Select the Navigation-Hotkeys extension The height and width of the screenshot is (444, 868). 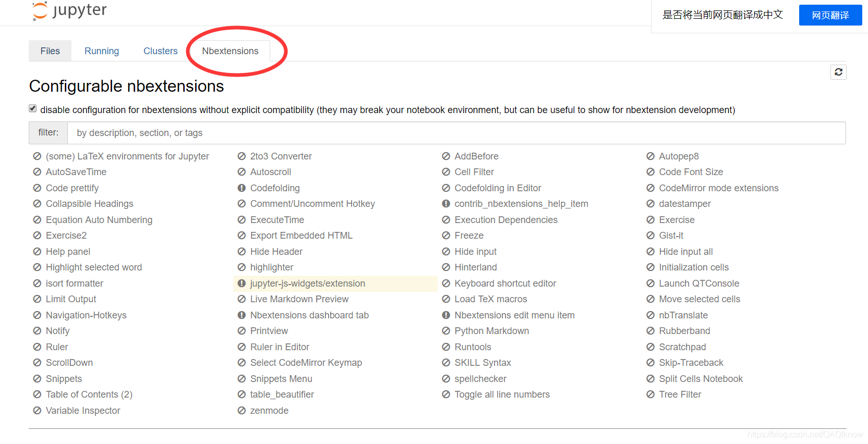86,315
